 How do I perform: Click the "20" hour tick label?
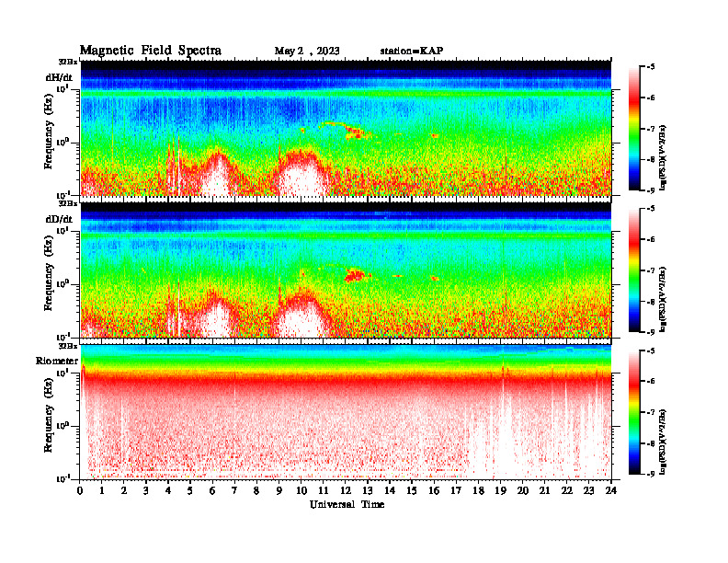(522, 491)
